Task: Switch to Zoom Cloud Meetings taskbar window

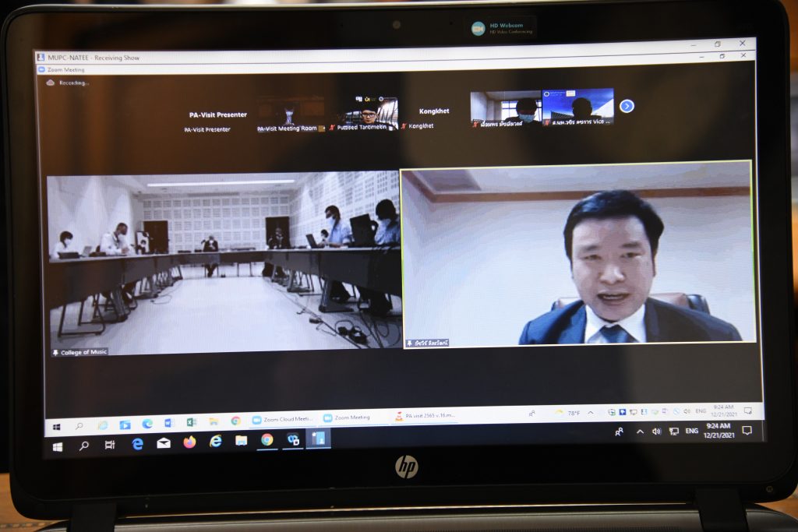Action: point(282,418)
